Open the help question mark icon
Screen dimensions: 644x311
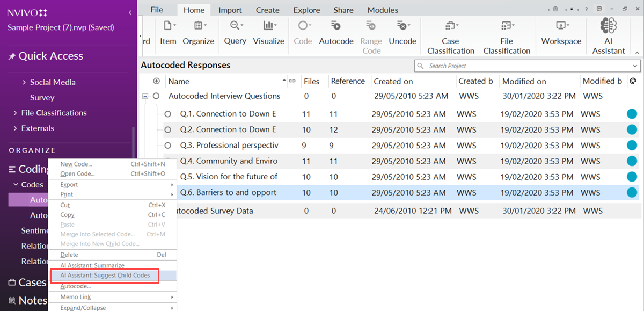[586, 9]
